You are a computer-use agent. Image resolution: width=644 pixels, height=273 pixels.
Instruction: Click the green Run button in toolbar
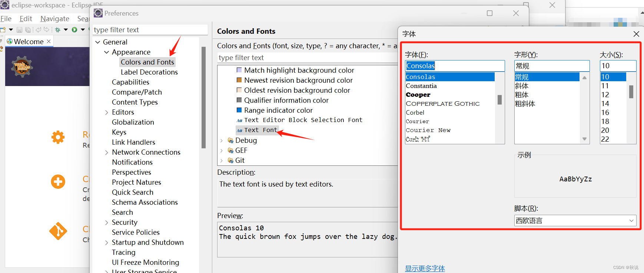pyautogui.click(x=74, y=30)
